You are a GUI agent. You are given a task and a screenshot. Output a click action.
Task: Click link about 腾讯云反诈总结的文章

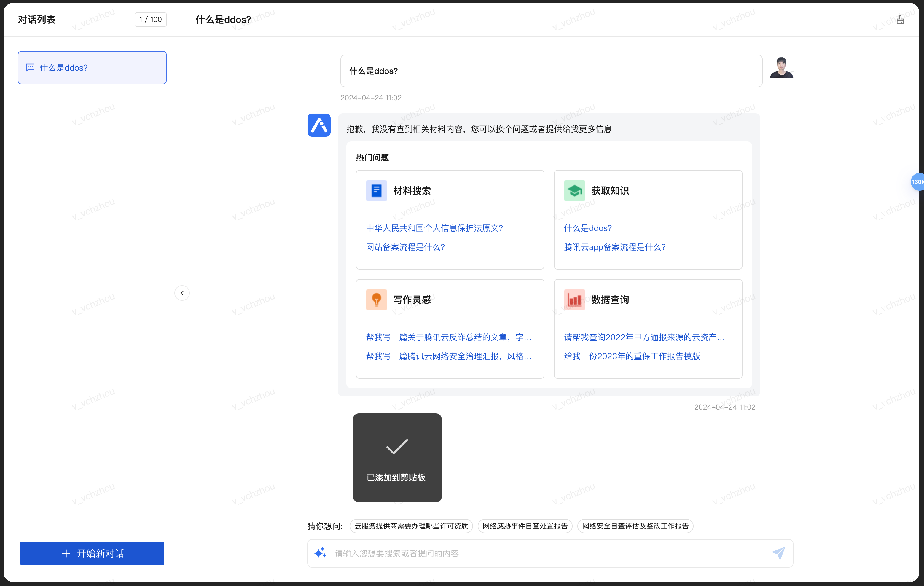(449, 337)
